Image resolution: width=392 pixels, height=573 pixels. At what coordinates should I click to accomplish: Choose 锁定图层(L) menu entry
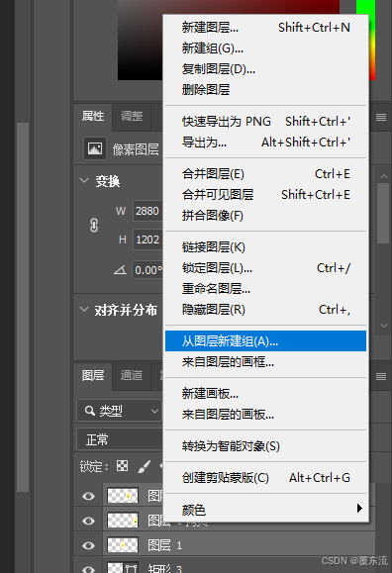[265, 268]
